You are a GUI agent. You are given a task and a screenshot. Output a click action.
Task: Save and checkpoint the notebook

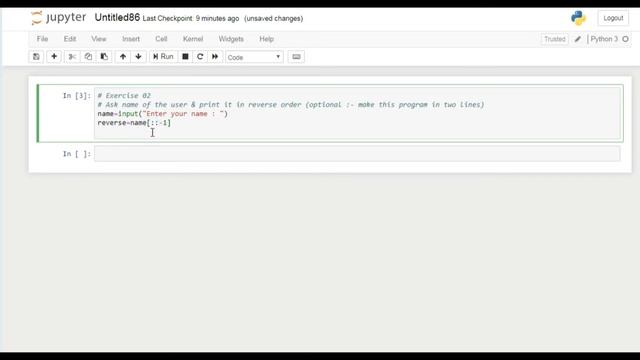[36, 57]
